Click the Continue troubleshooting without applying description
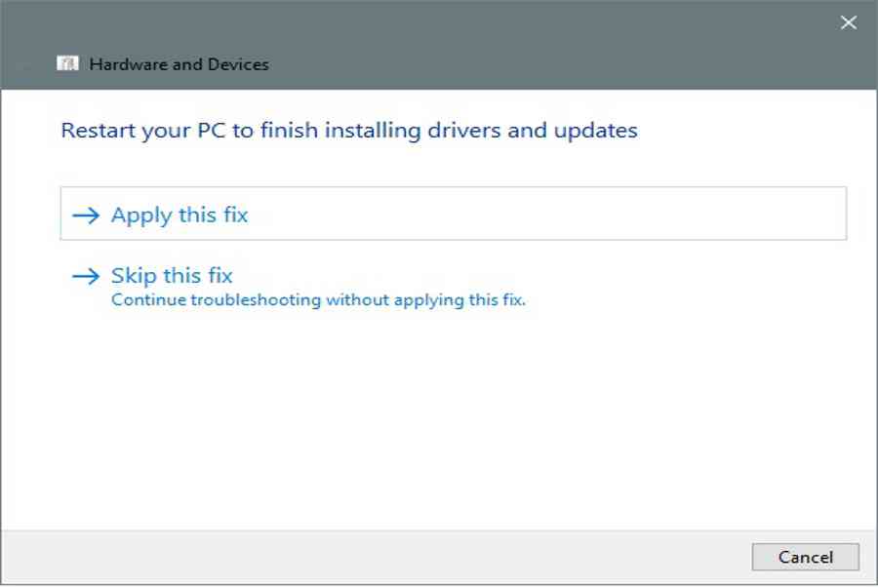The image size is (878, 588). 318,300
